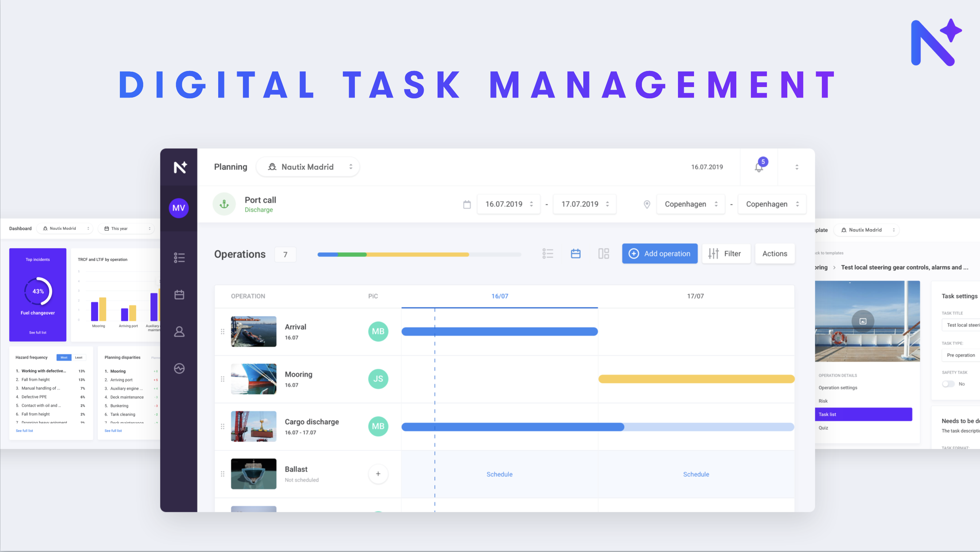This screenshot has height=552, width=980.
Task: Switch operations to board layout view
Action: (603, 253)
